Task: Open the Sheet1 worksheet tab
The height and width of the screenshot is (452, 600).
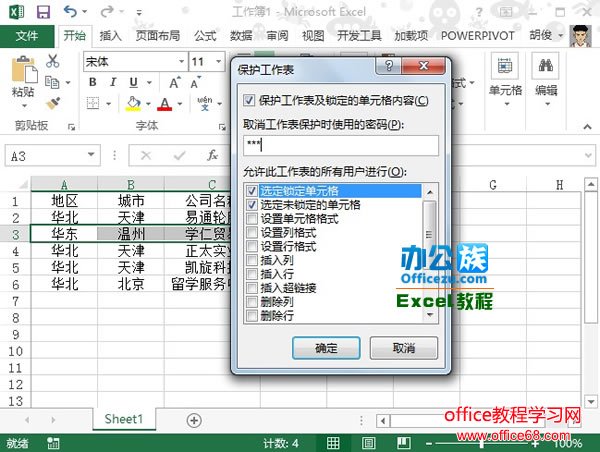Action: [124, 419]
